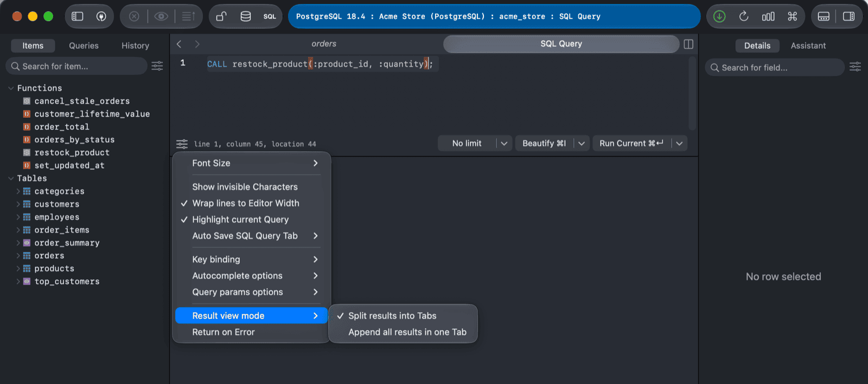Expand the products table
This screenshot has height=384, width=868.
[18, 268]
